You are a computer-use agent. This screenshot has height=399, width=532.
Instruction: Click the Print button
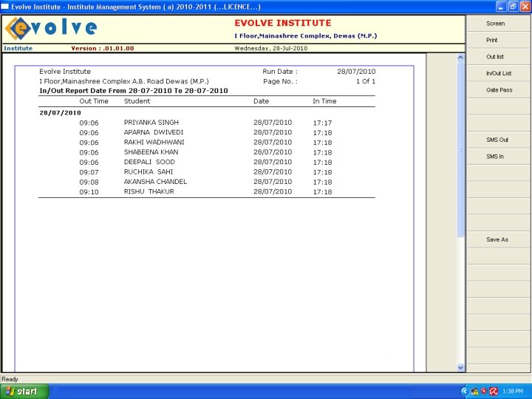[499, 40]
